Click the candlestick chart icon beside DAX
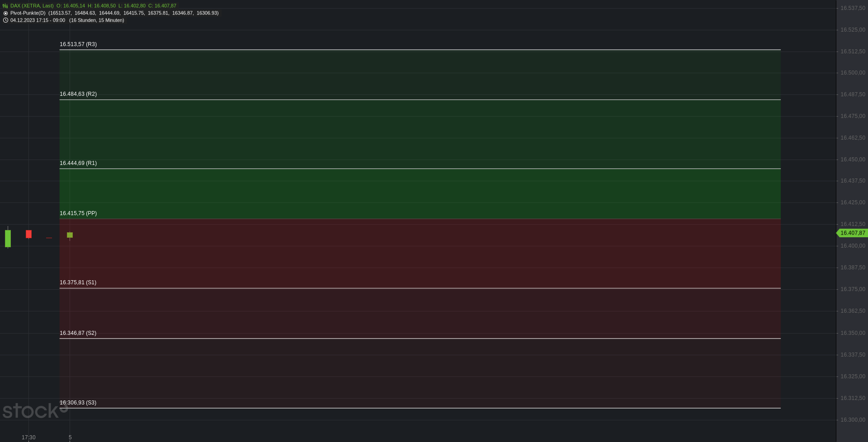Image resolution: width=868 pixels, height=442 pixels. [5, 6]
